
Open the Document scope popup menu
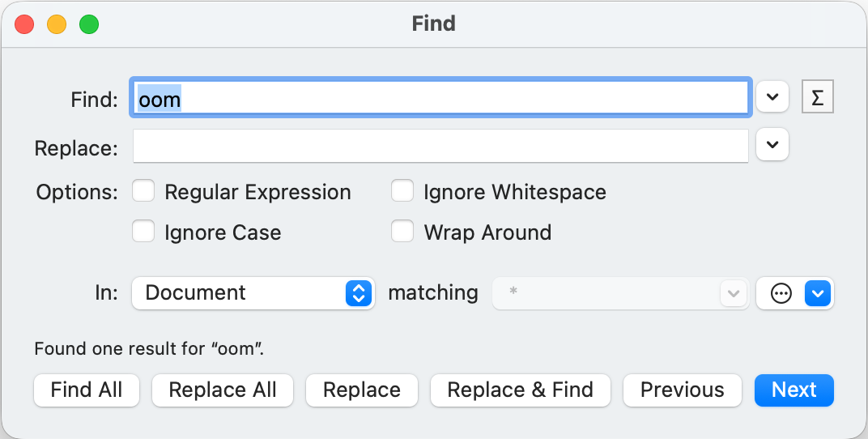(253, 293)
